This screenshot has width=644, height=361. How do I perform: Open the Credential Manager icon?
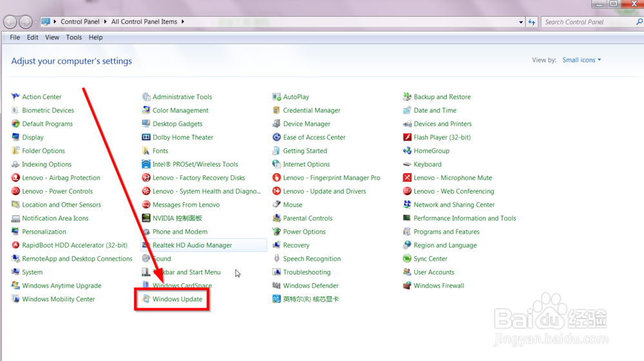pyautogui.click(x=276, y=110)
